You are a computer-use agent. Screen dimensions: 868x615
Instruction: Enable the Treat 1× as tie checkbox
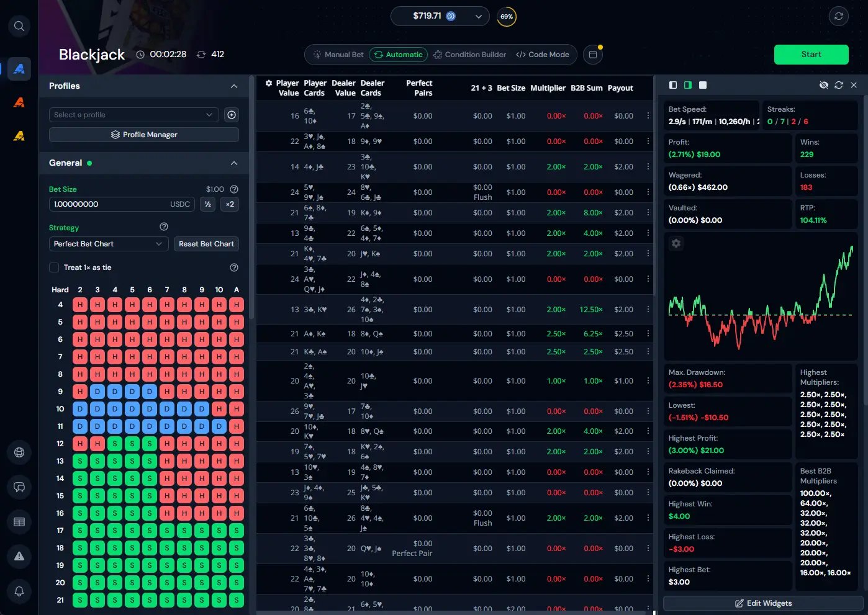coord(54,267)
